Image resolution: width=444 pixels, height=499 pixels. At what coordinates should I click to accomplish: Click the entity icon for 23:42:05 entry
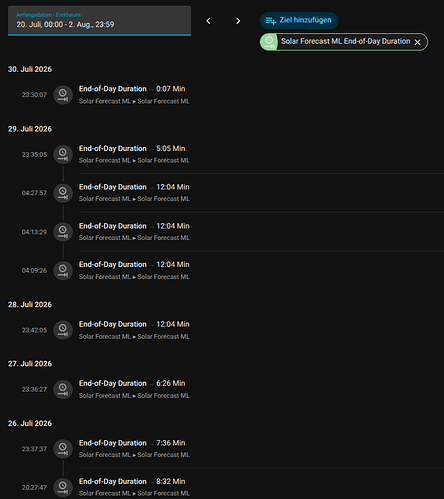pyautogui.click(x=63, y=330)
